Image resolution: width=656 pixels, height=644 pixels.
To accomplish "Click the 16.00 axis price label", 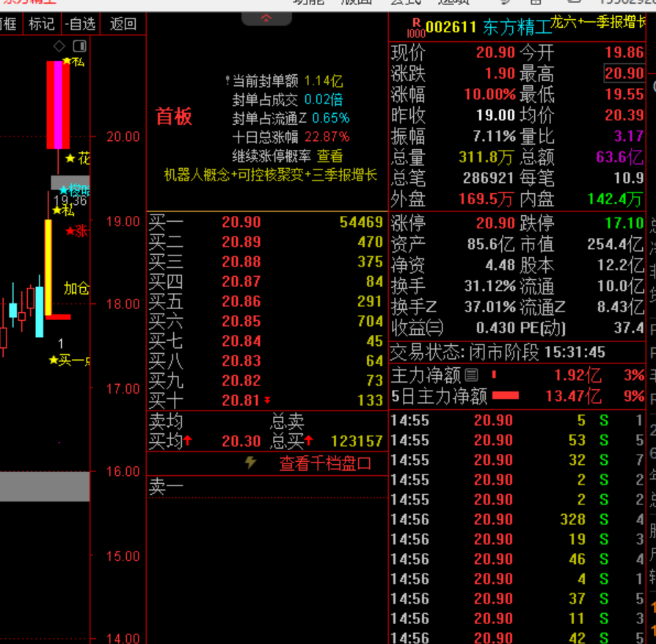I will pyautogui.click(x=123, y=471).
